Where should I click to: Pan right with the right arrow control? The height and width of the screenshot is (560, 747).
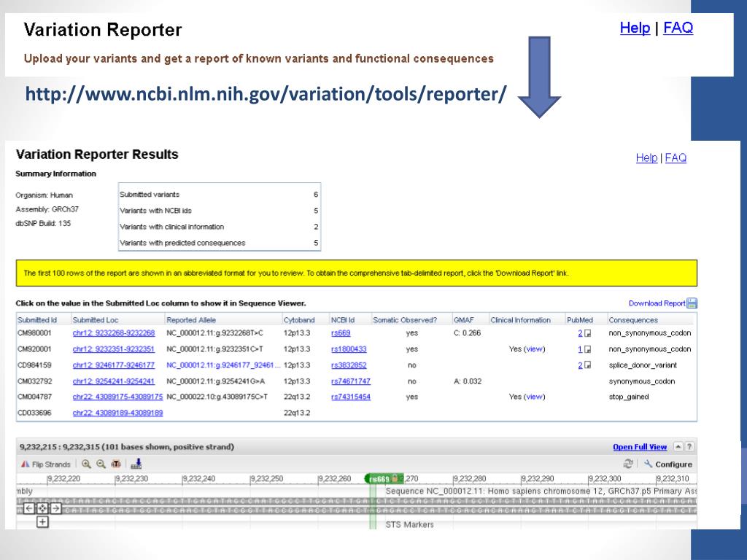point(55,508)
